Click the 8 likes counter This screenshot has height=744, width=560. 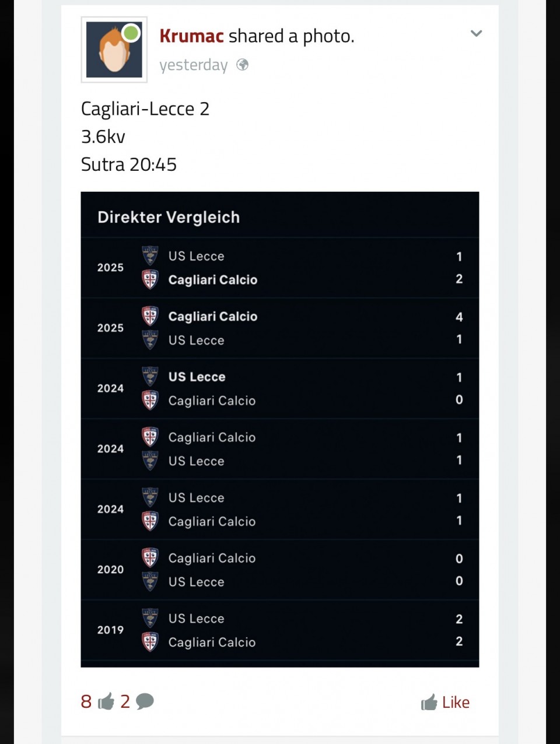tap(86, 701)
